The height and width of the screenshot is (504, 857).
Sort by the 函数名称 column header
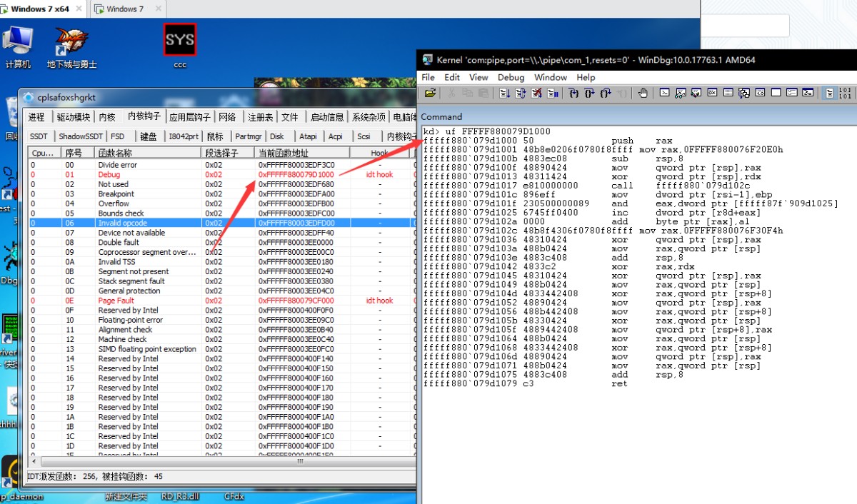(149, 153)
